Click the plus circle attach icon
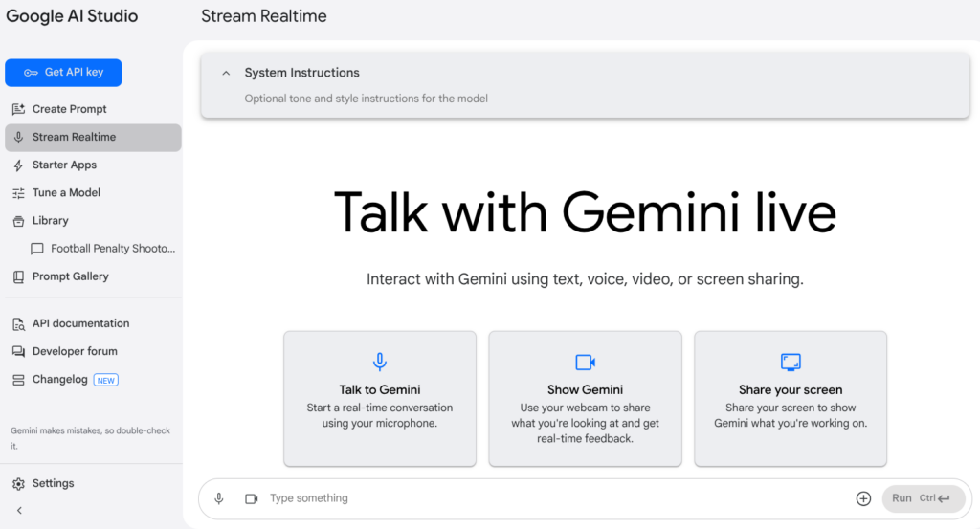The width and height of the screenshot is (980, 529). point(863,498)
